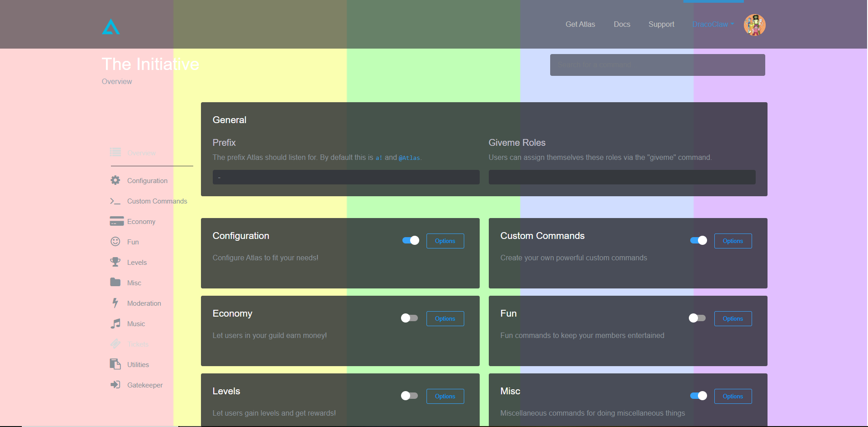The width and height of the screenshot is (868, 427).
Task: Select Economy in the sidebar
Action: pos(141,222)
